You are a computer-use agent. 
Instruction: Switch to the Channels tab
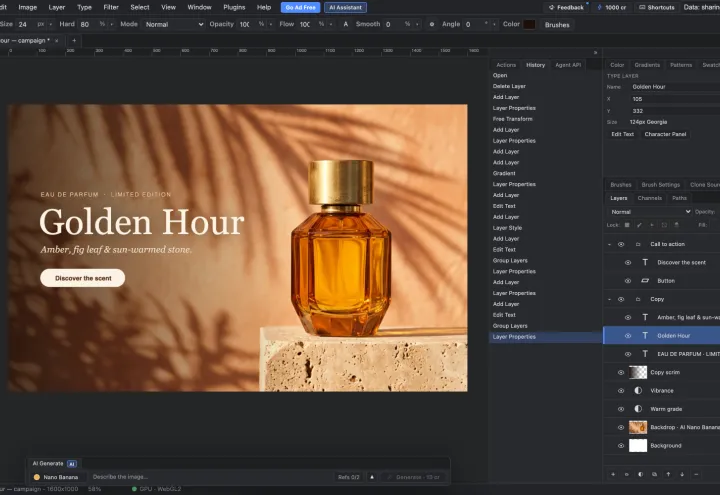tap(649, 198)
